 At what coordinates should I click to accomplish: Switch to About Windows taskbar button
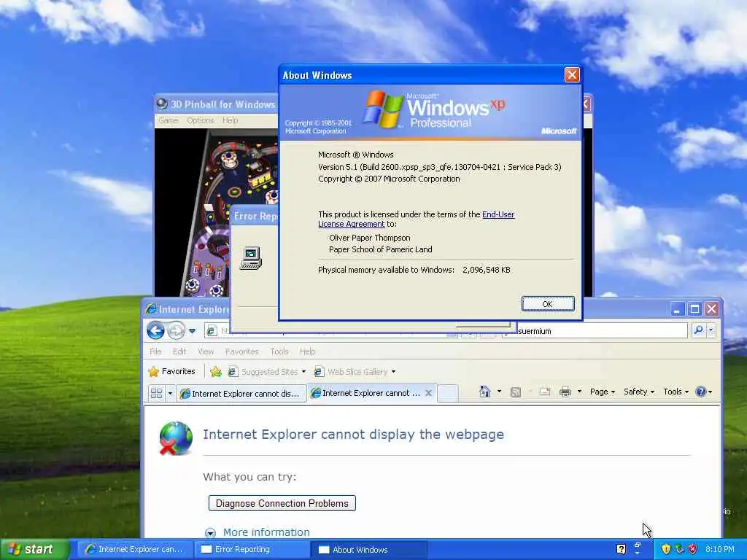[x=369, y=550]
